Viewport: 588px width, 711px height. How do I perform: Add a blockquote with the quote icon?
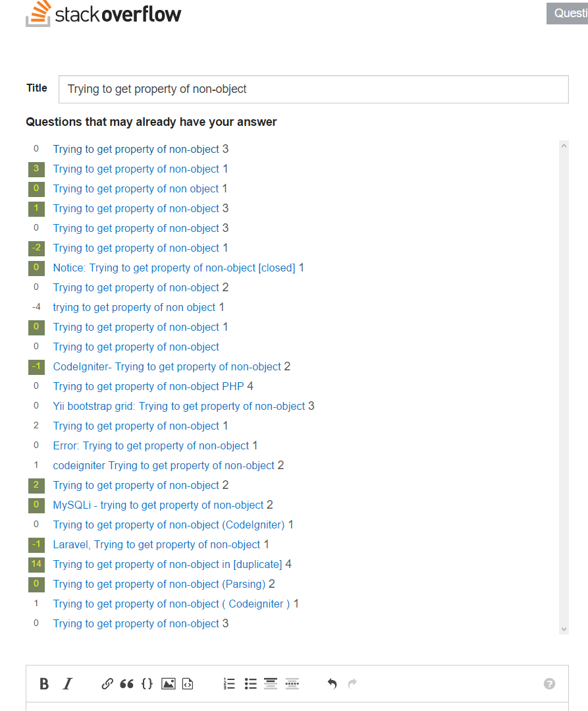pos(127,684)
